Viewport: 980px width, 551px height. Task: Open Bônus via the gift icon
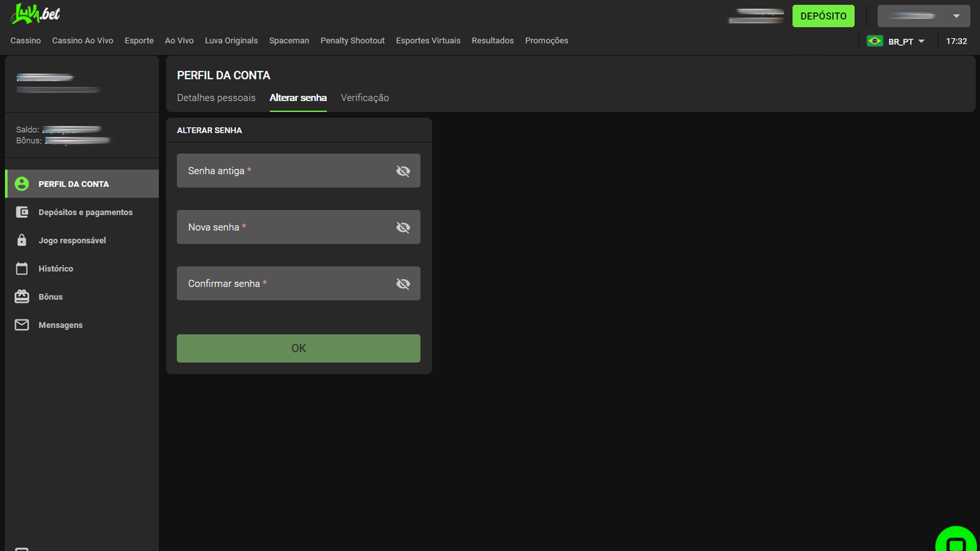click(x=21, y=296)
